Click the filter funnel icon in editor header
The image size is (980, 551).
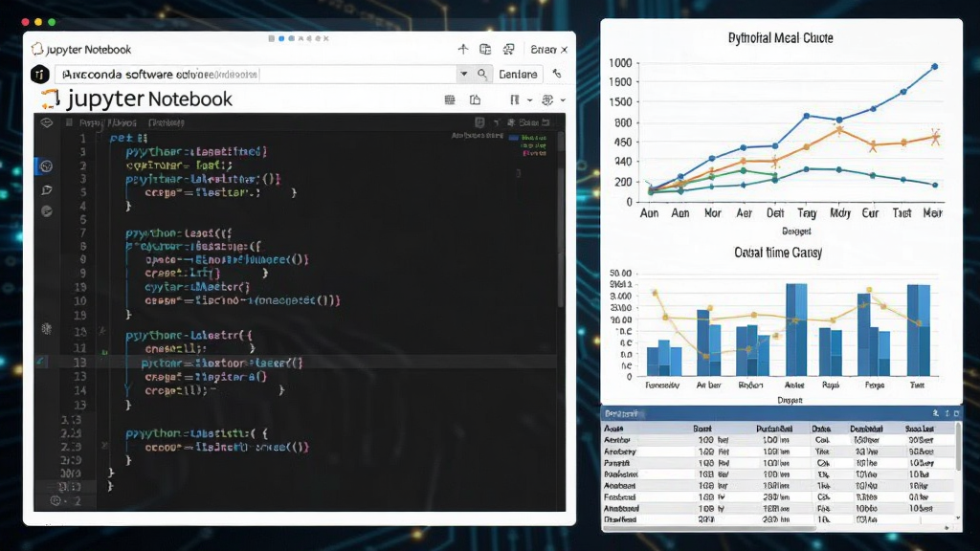(x=497, y=122)
